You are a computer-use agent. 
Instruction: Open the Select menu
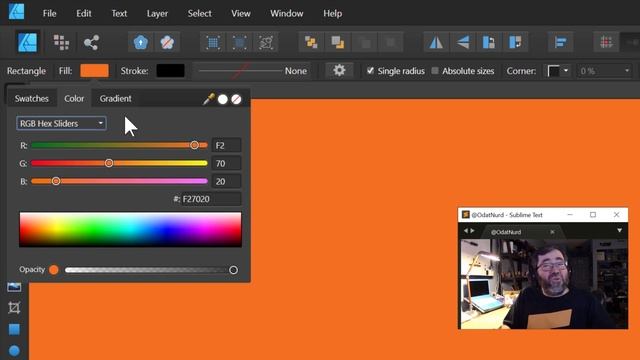(200, 13)
